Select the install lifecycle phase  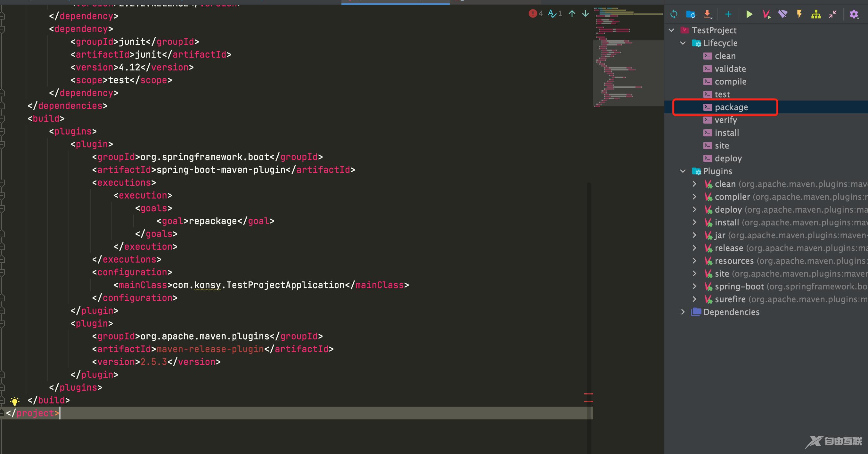pyautogui.click(x=727, y=133)
